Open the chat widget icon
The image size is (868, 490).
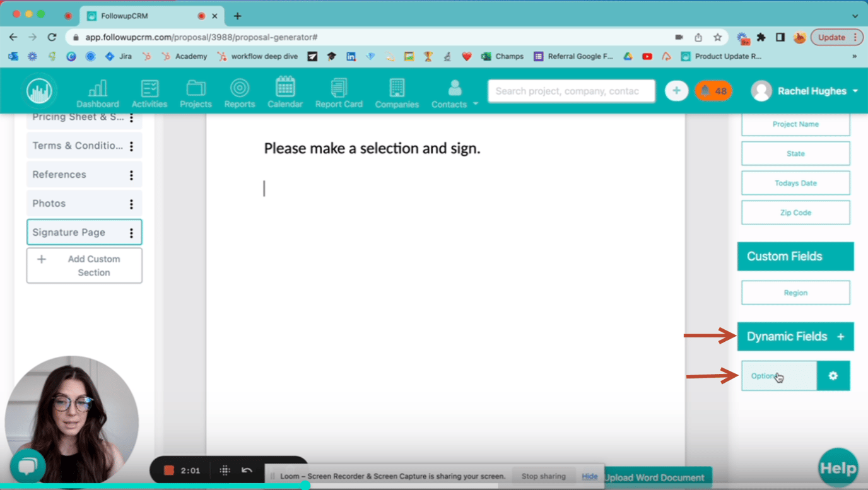tap(27, 467)
